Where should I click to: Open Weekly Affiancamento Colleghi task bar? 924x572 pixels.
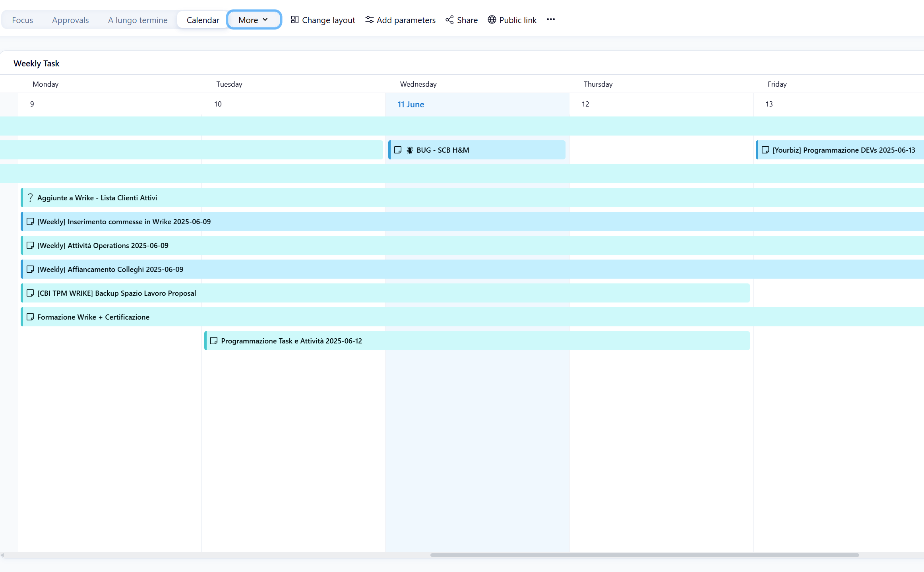coord(110,269)
